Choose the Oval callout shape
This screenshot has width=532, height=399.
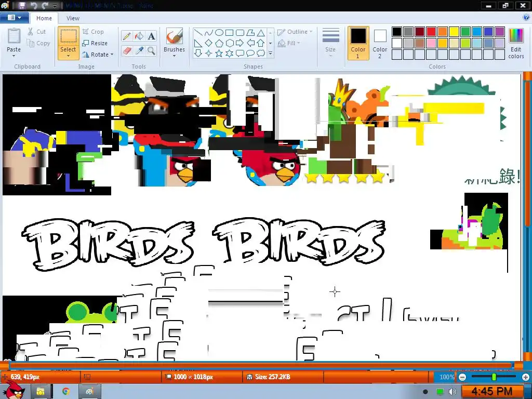click(x=250, y=54)
